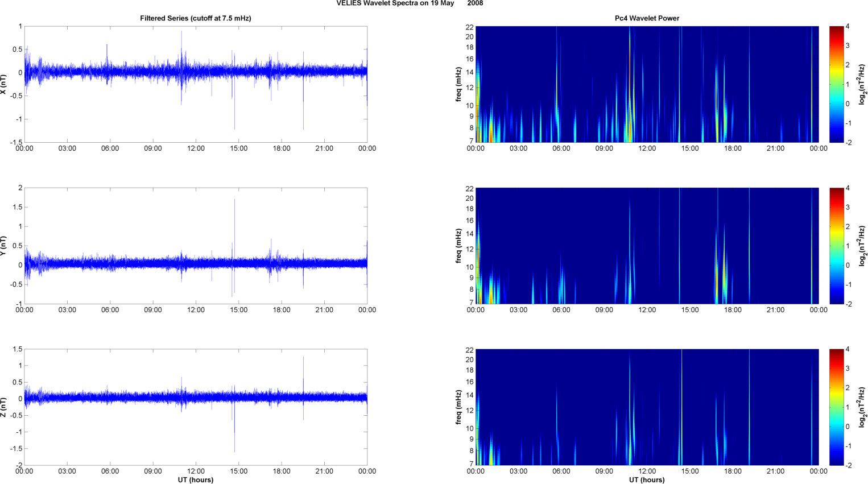Click the log2(nT²/Hz) label of the X-component colorbar
This screenshot has height=484, width=868.
tap(862, 84)
